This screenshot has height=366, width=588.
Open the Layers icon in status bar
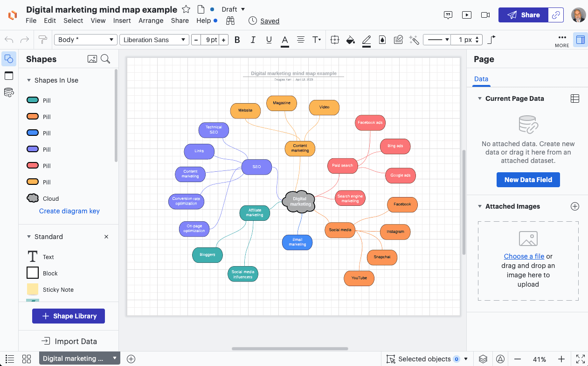pos(483,359)
